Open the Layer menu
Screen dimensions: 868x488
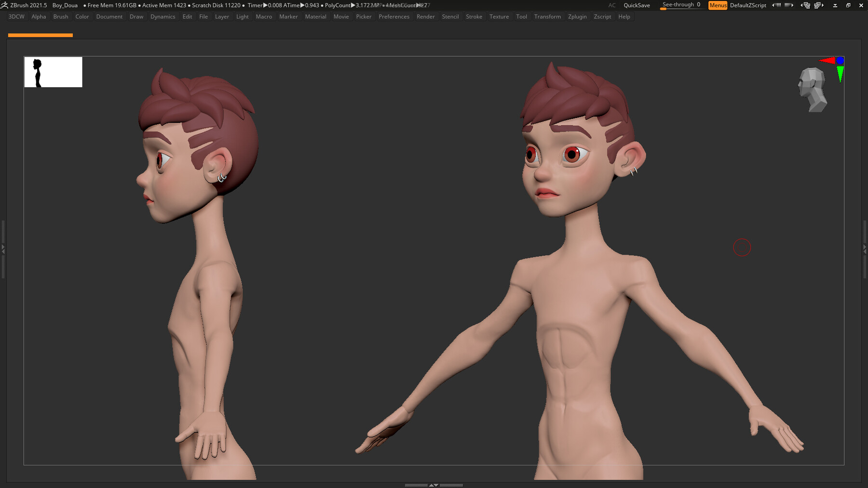tap(222, 17)
